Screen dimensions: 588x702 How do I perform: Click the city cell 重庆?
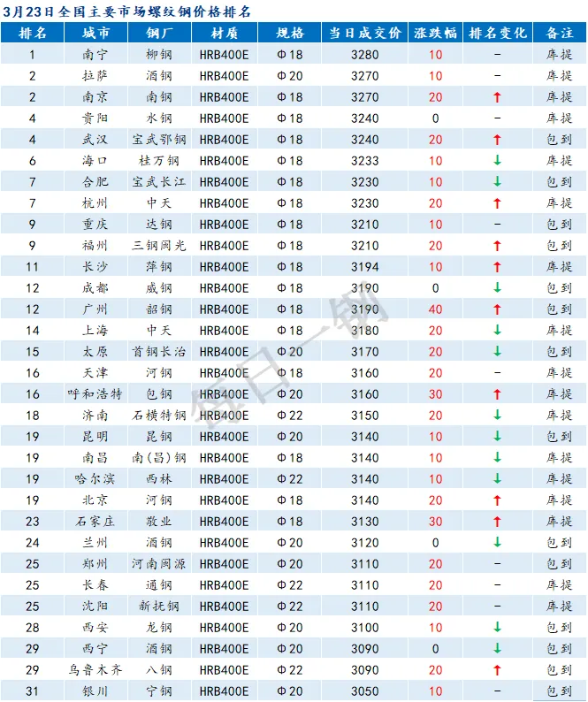point(95,225)
